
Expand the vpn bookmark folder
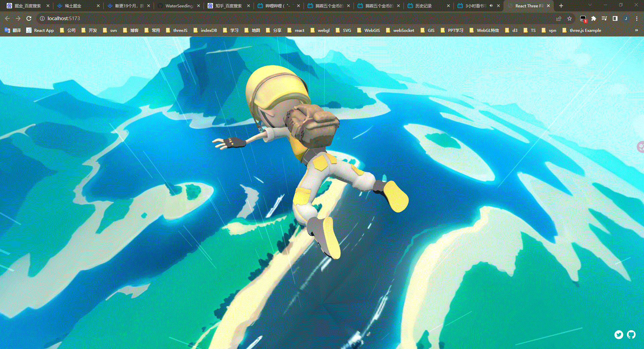tap(549, 30)
